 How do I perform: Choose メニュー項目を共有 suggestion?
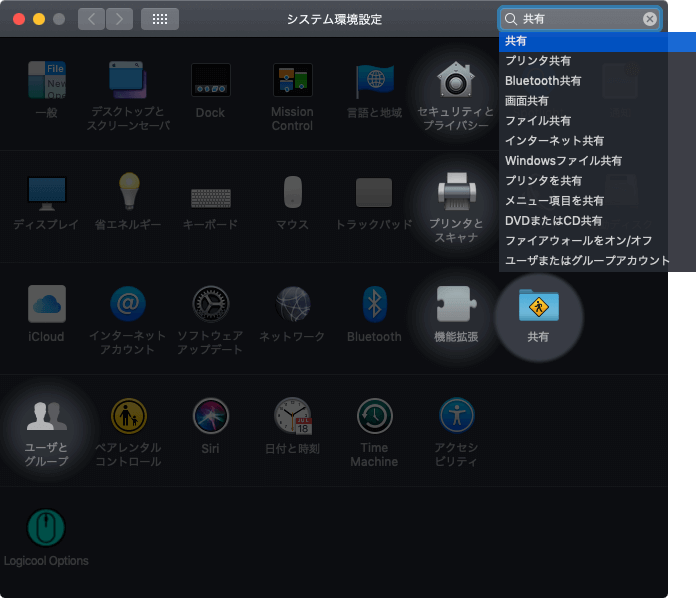pos(597,201)
